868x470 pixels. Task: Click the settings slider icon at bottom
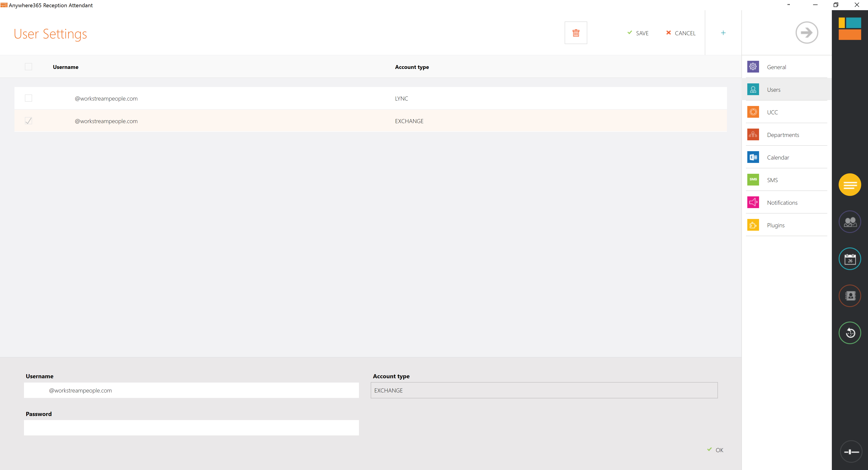[x=851, y=451]
